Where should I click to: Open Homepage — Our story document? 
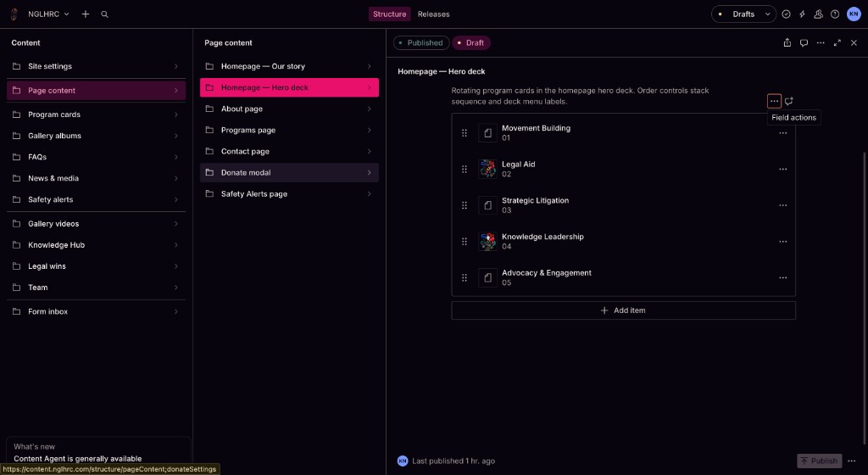click(x=289, y=66)
